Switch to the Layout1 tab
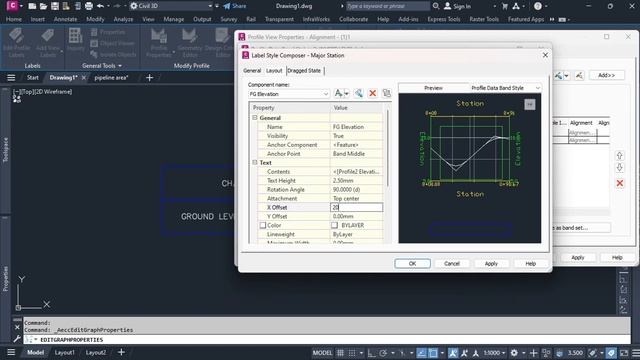 pyautogui.click(x=64, y=352)
